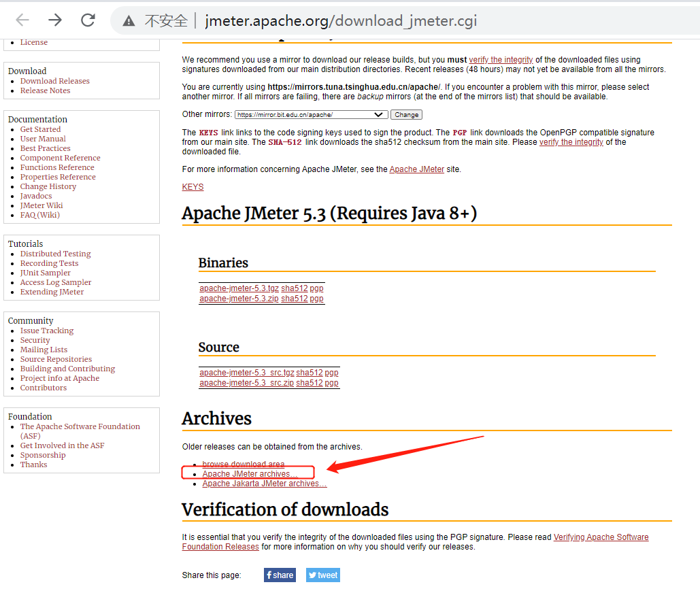Click the browser forward arrow
700x591 pixels.
coord(55,20)
